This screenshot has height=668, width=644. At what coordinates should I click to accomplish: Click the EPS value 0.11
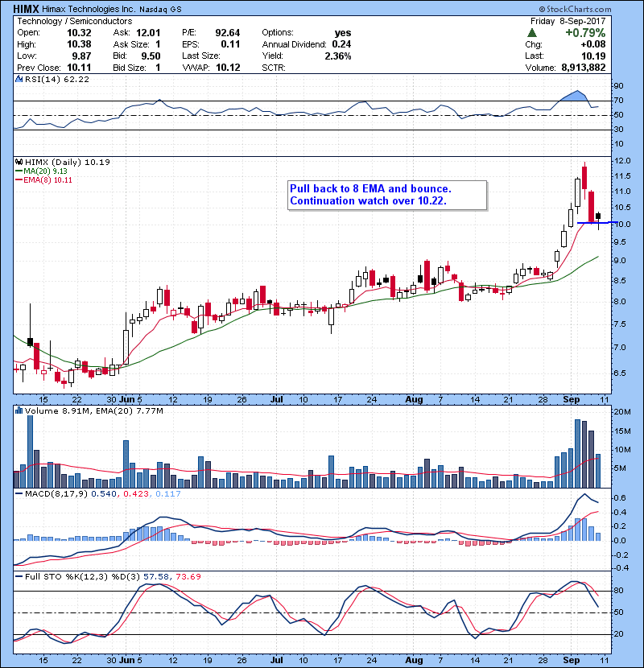pyautogui.click(x=230, y=44)
